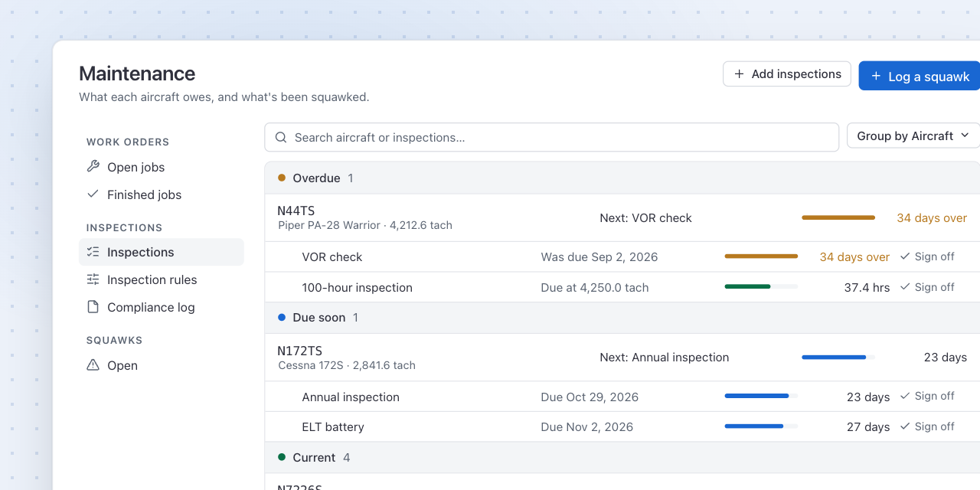Sign off the VOR check
The width and height of the screenshot is (980, 490).
pyautogui.click(x=927, y=256)
